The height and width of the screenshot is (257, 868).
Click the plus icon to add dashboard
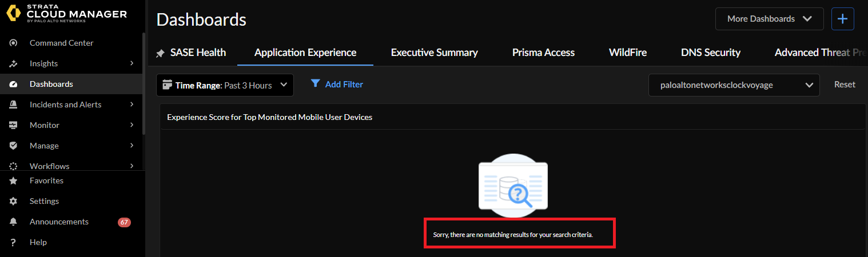point(842,19)
